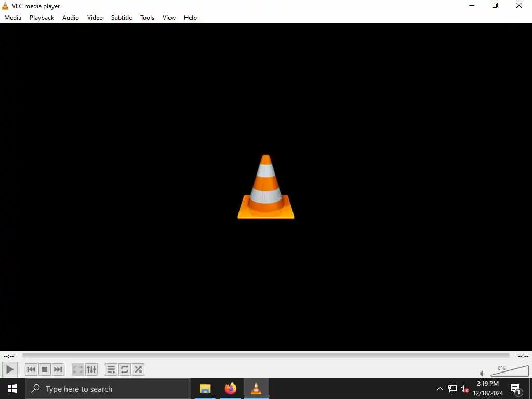Click VLC icon in the taskbar
Image resolution: width=532 pixels, height=399 pixels.
coord(256,389)
